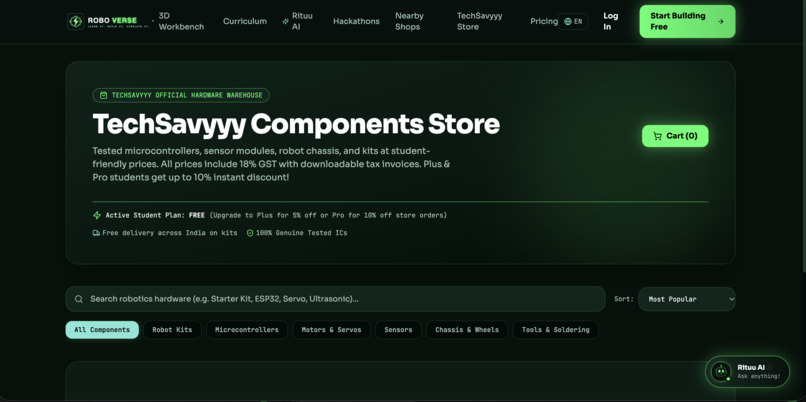Filter by Microcontrollers

(247, 330)
